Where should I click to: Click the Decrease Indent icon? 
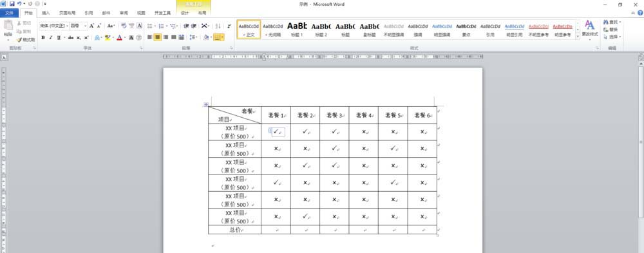click(x=186, y=26)
